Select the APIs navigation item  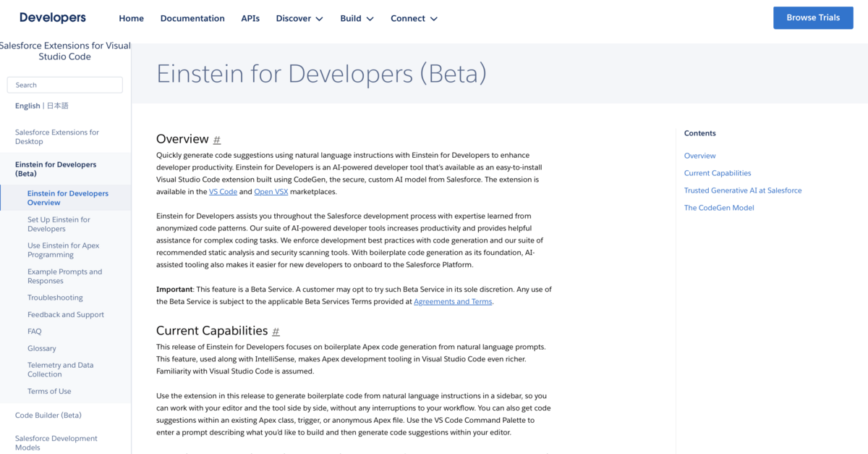250,18
